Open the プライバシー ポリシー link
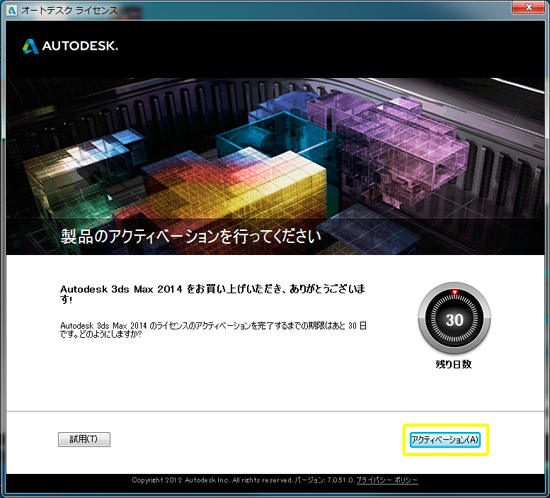 pos(387,480)
